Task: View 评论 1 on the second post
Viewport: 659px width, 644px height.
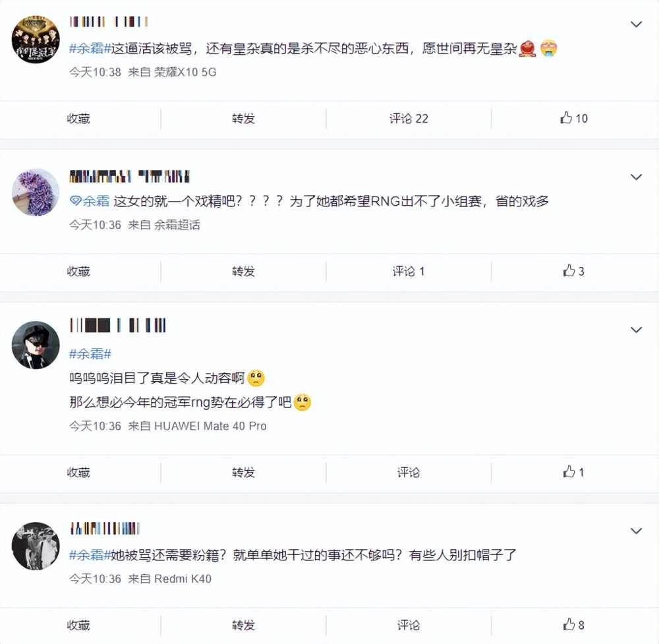Action: click(x=409, y=271)
